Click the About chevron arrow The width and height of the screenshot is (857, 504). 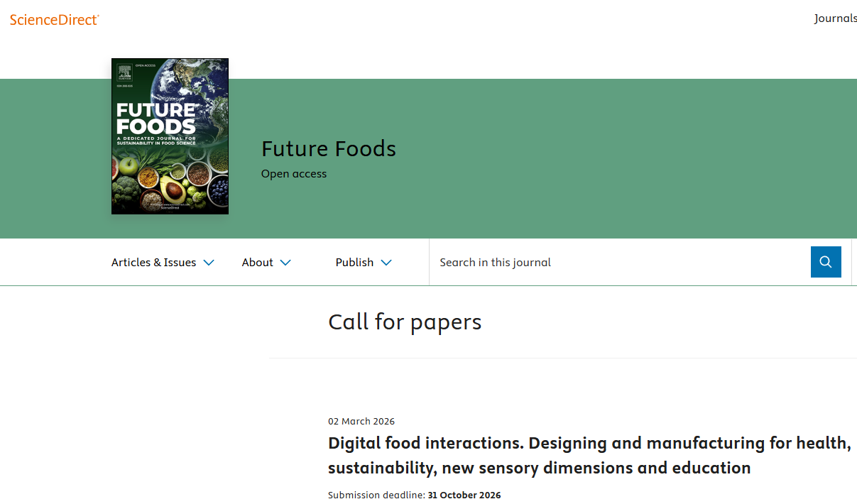[287, 262]
